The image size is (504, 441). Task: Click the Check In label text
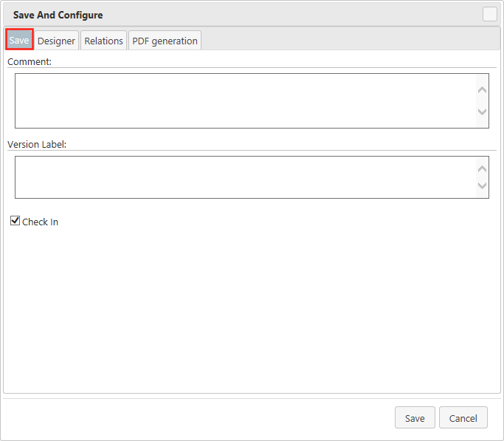tap(40, 222)
